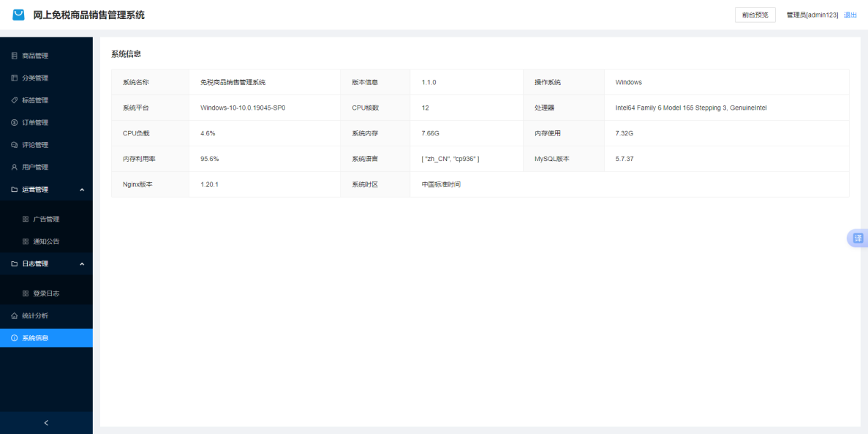Navigate to 评论管理
Image resolution: width=868 pixels, height=434 pixels.
pyautogui.click(x=47, y=145)
